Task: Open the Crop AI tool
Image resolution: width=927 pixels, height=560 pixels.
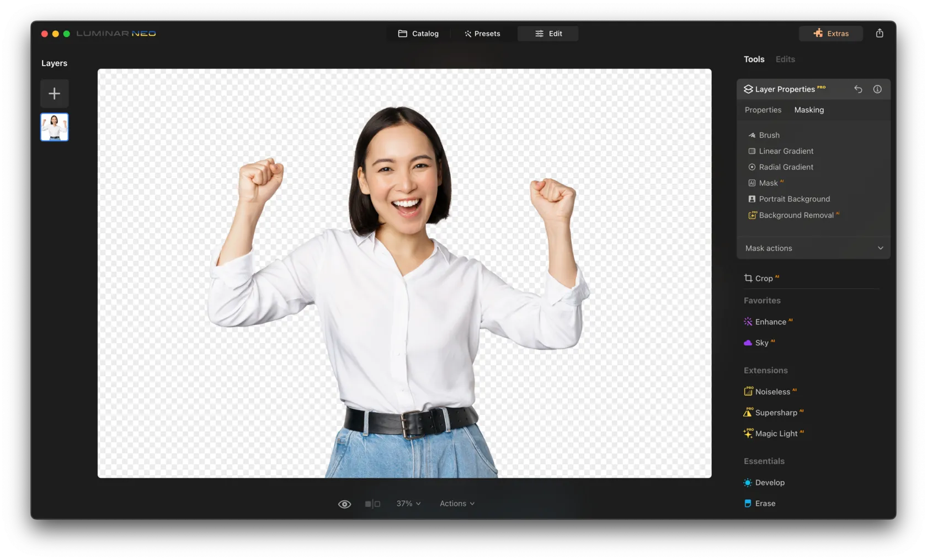Action: coord(763,279)
